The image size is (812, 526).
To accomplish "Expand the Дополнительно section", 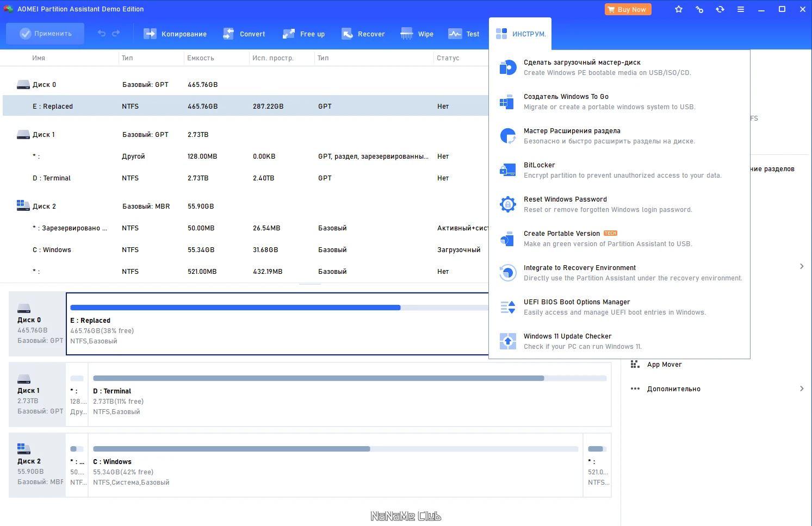I will pos(717,389).
